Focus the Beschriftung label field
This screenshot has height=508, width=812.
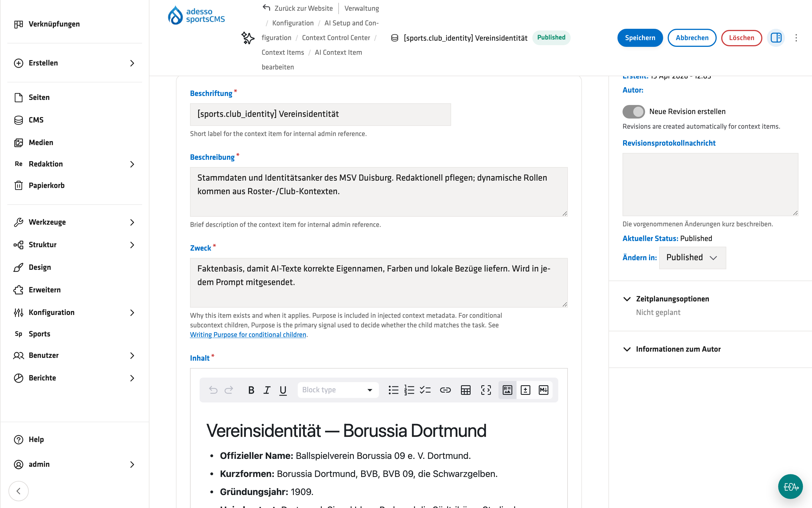(x=321, y=114)
